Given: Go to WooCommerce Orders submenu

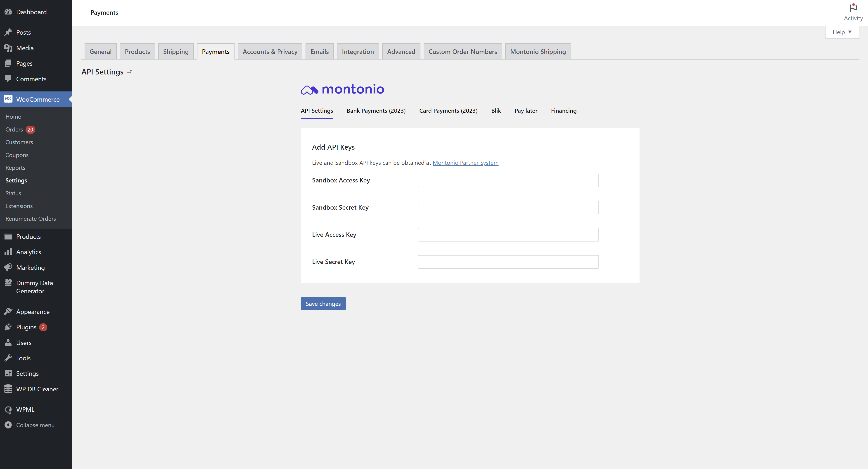Looking at the screenshot, I should (14, 129).
